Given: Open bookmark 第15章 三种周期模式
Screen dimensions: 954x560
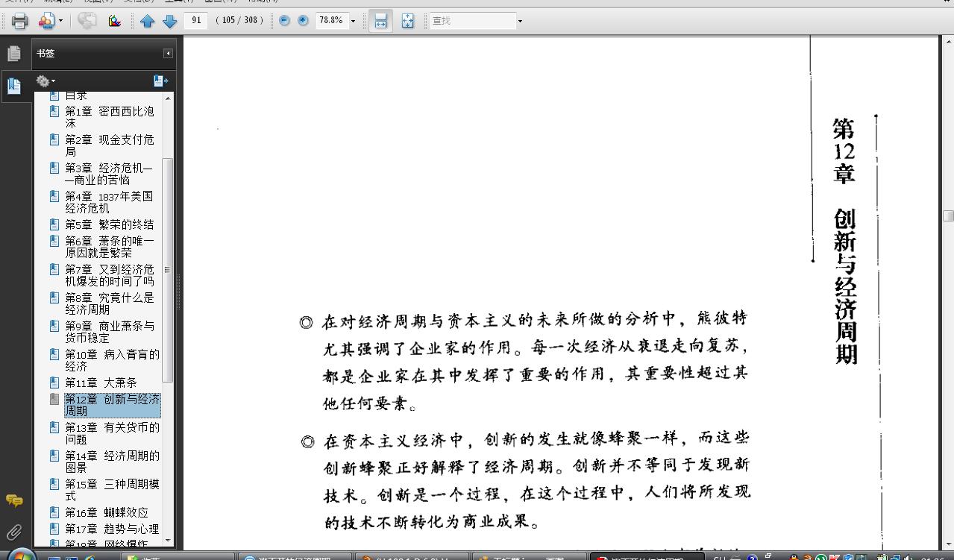Looking at the screenshot, I should pos(112,490).
